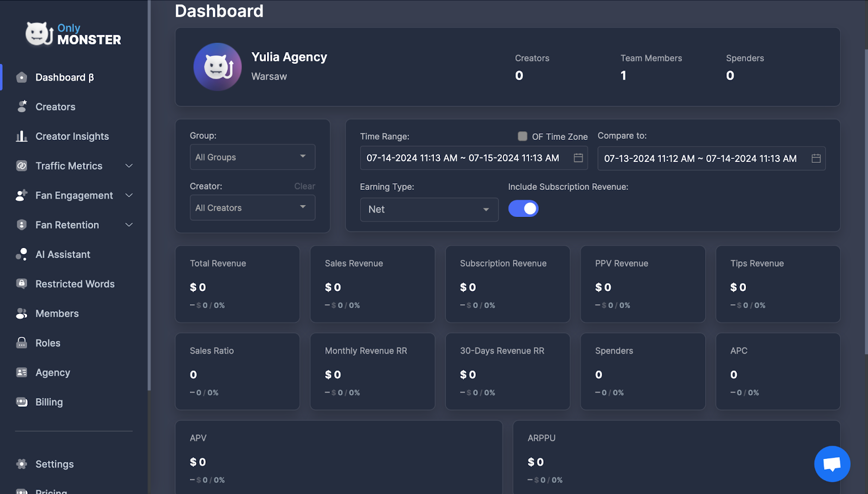Toggle Include Subscription Revenue switch
868x494 pixels.
524,209
